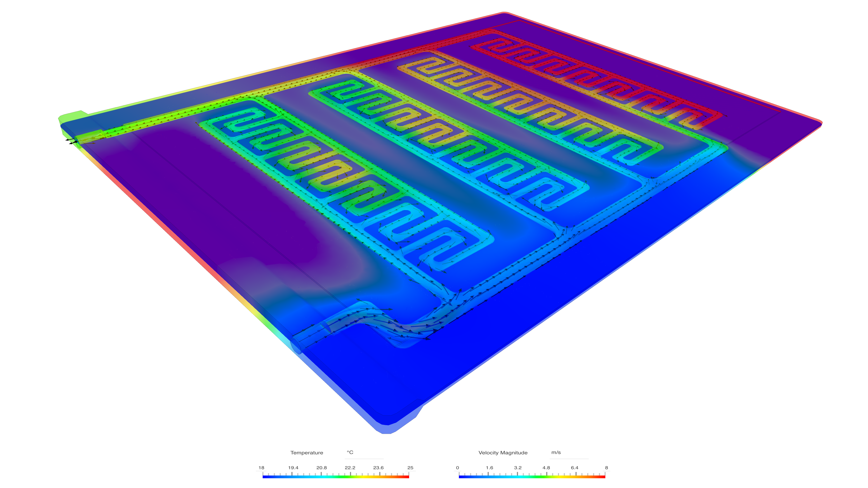Select the 19.4 temperature tick value
This screenshot has width=868, height=488.
coord(293,468)
